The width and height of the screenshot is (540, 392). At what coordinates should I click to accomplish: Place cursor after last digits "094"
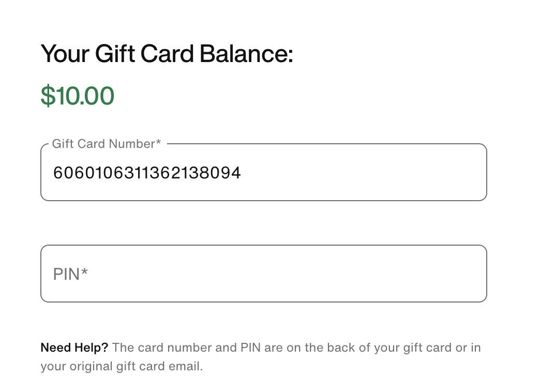point(242,172)
